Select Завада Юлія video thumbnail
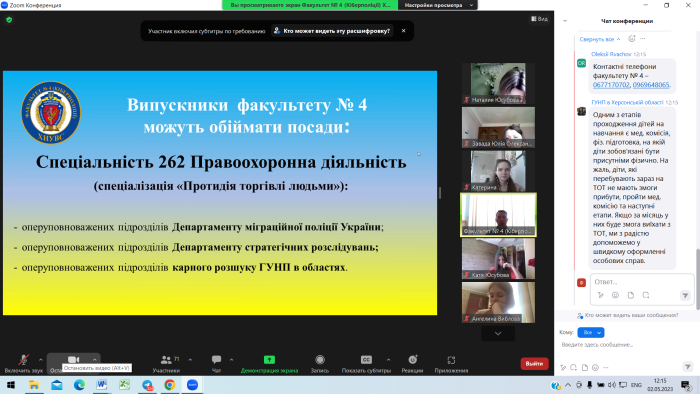Viewport: 700px width, 394px height. (498, 127)
